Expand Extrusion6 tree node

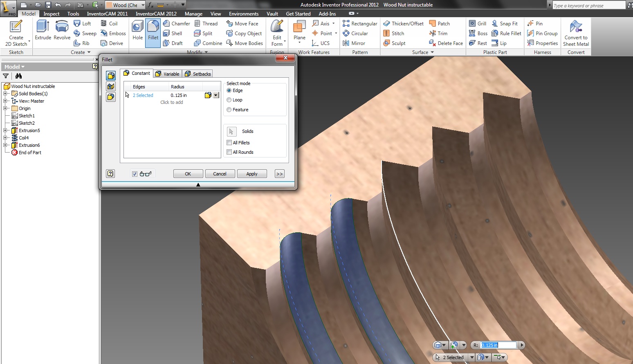pyautogui.click(x=5, y=145)
